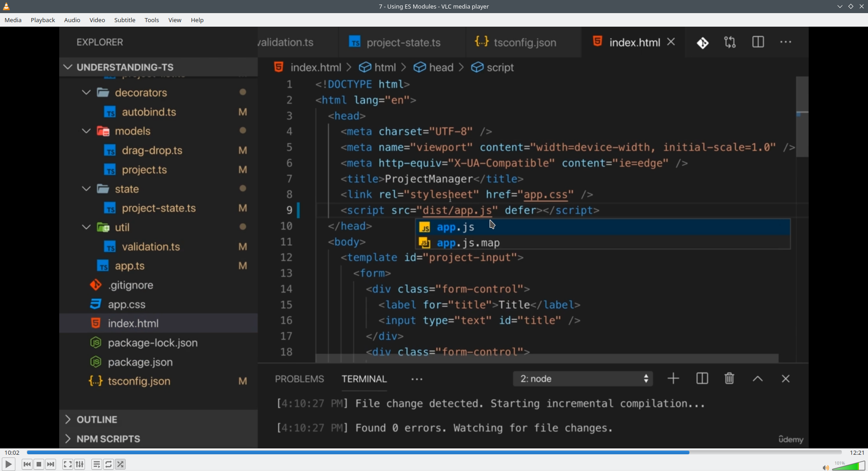The width and height of the screenshot is (868, 471).
Task: Switch to the PROBLEMS panel tab
Action: (x=299, y=379)
